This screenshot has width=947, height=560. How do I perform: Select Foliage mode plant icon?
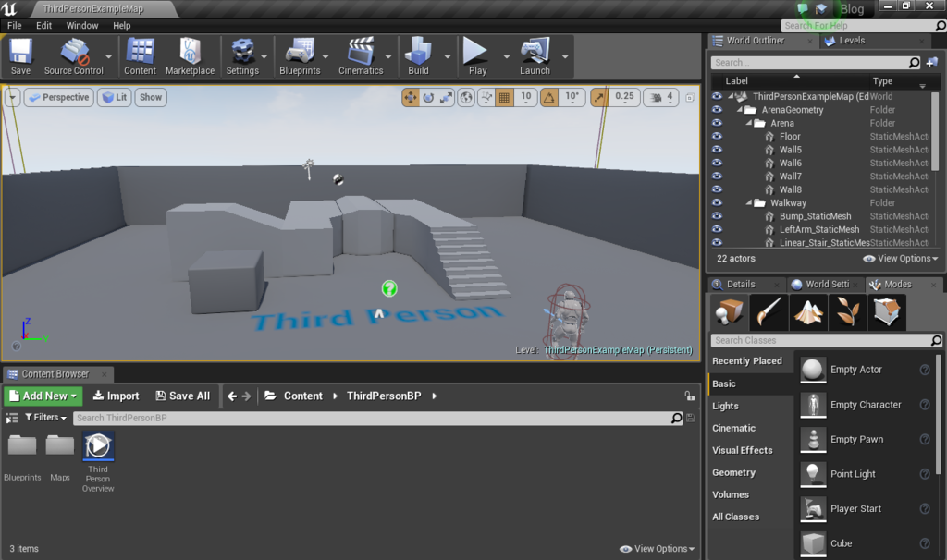pyautogui.click(x=847, y=312)
